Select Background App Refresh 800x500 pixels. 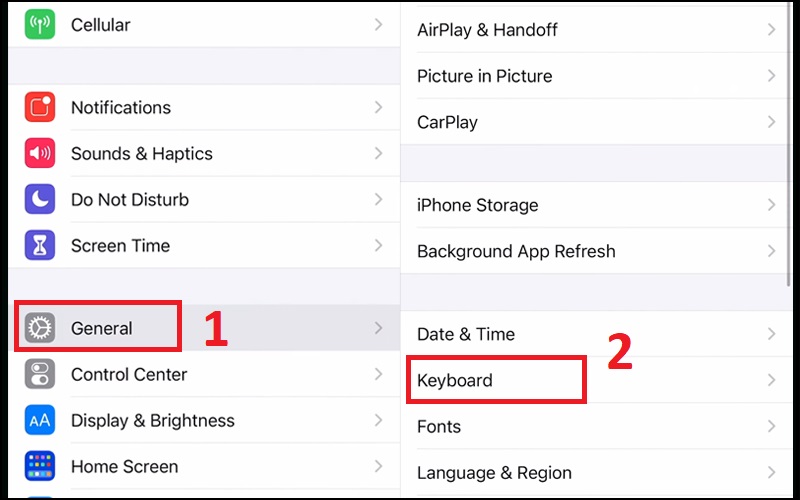pos(516,251)
